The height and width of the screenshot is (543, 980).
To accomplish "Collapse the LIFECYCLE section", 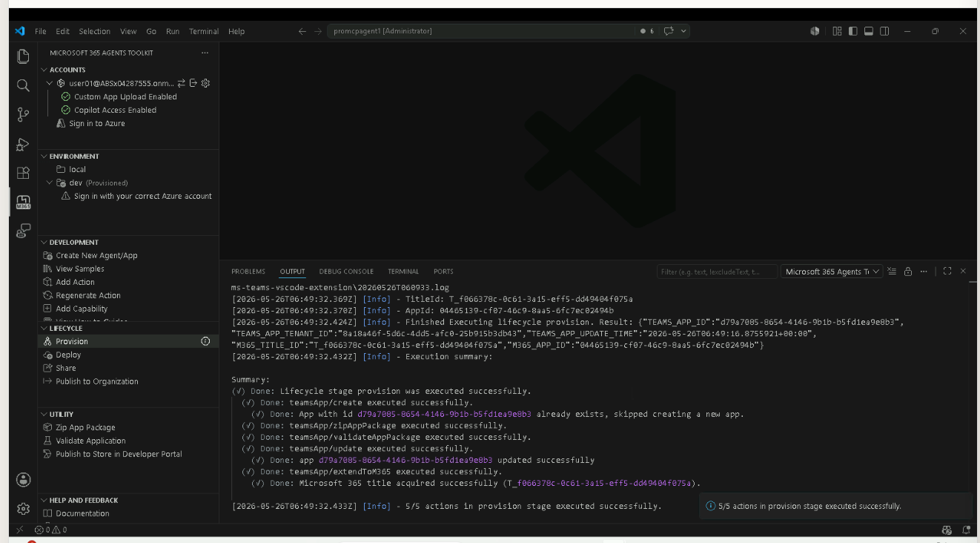I will point(44,329).
